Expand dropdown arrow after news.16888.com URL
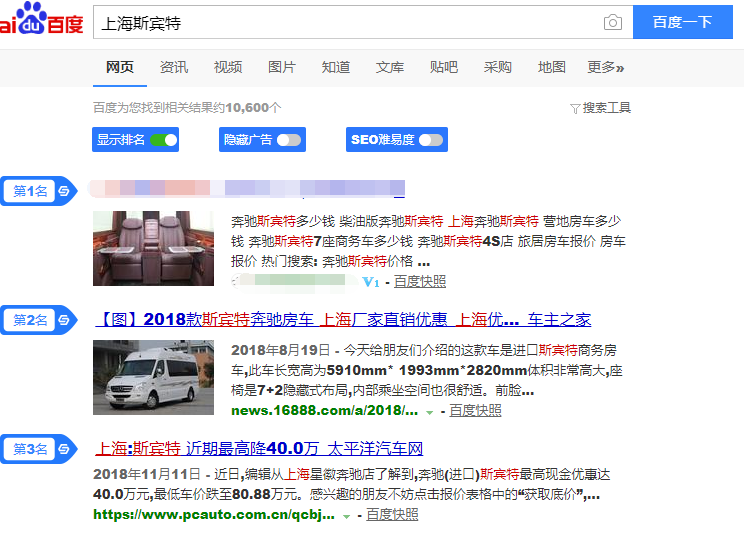 [429, 412]
